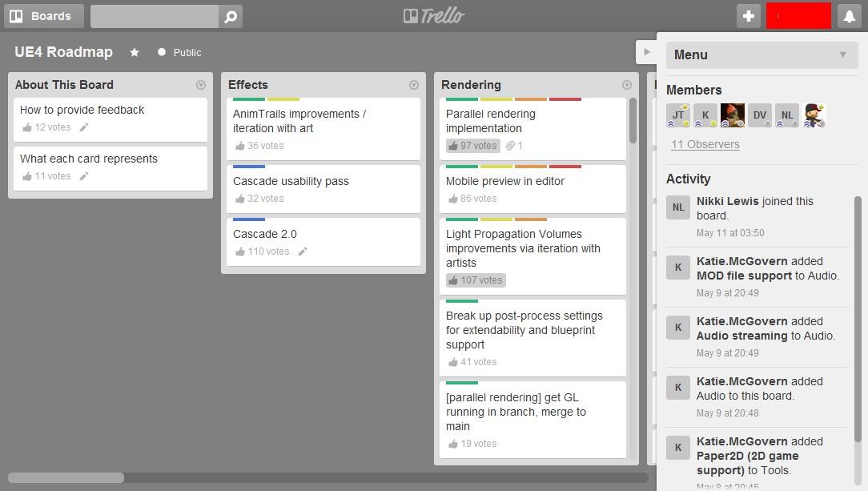Open Break up post-process settings card
This screenshot has width=868, height=491.
pos(532,338)
